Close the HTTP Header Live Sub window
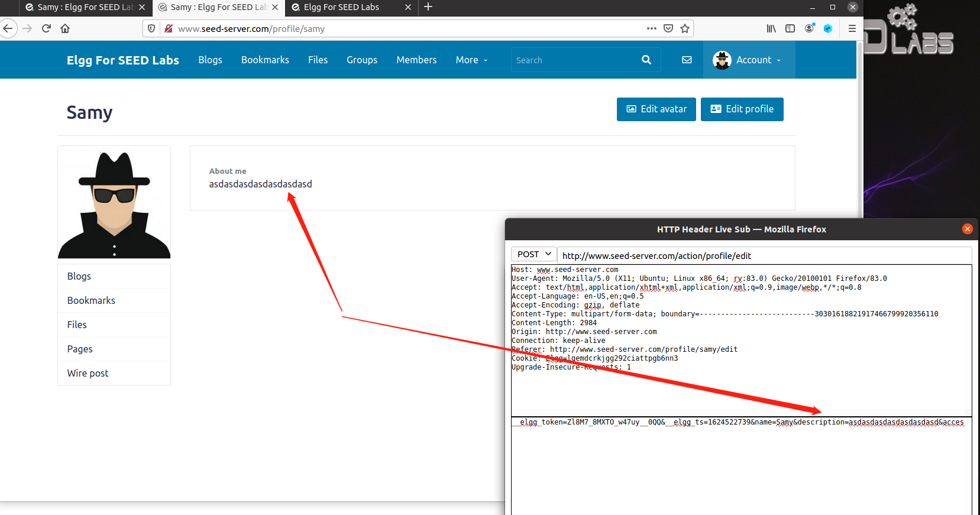 click(968, 229)
